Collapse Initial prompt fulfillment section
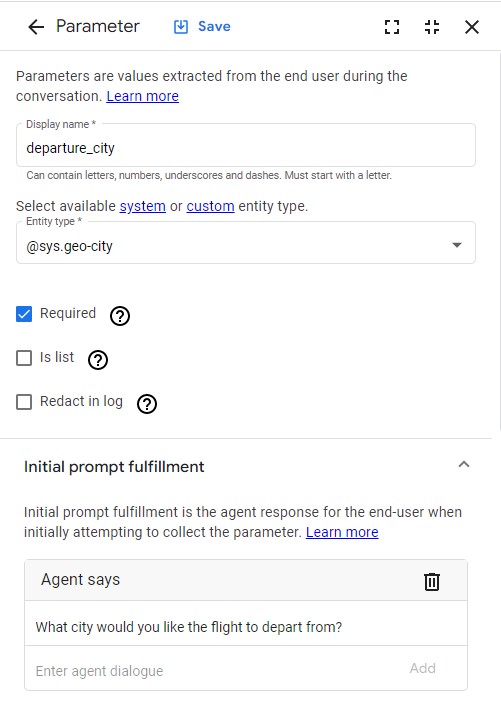The width and height of the screenshot is (501, 716). pyautogui.click(x=464, y=465)
